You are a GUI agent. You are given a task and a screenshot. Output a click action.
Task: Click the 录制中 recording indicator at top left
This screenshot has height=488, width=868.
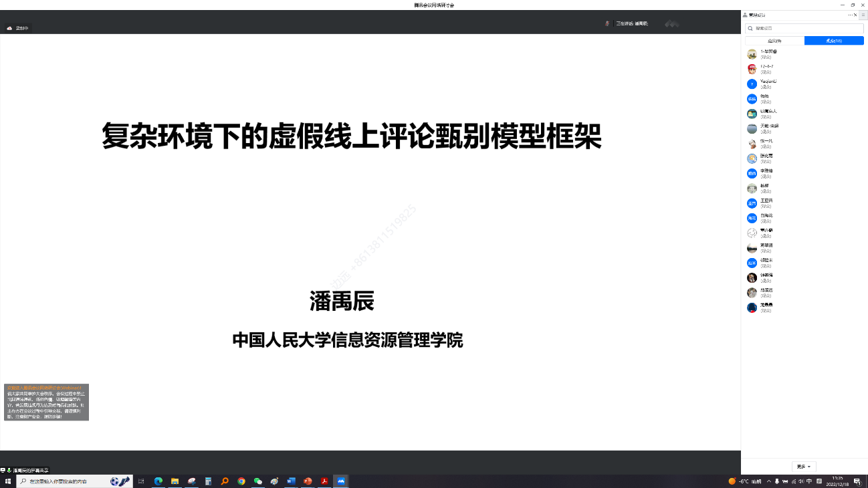click(x=17, y=28)
